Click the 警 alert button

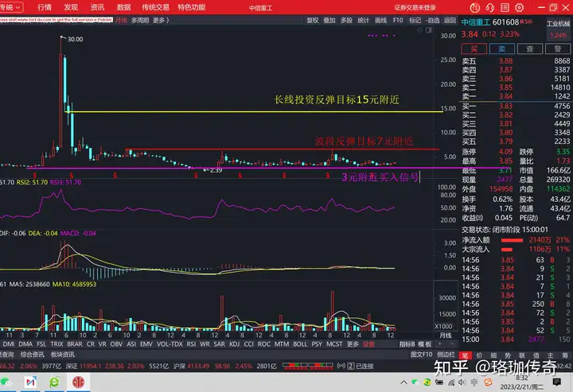(x=558, y=49)
